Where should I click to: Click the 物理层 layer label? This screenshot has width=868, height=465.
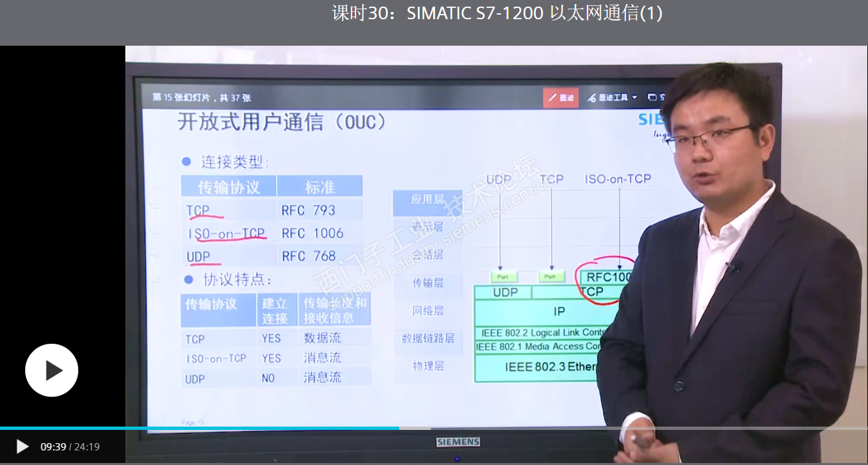coord(428,366)
